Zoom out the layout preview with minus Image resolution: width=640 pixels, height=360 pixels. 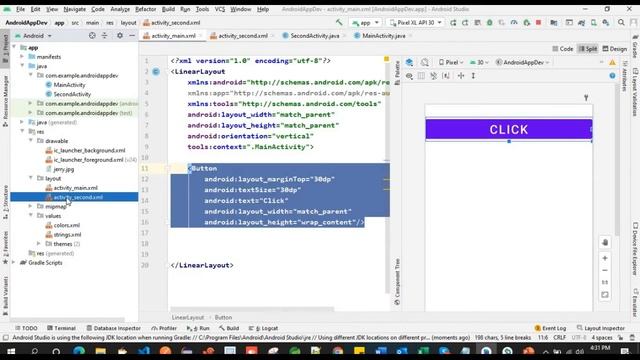click(x=605, y=270)
